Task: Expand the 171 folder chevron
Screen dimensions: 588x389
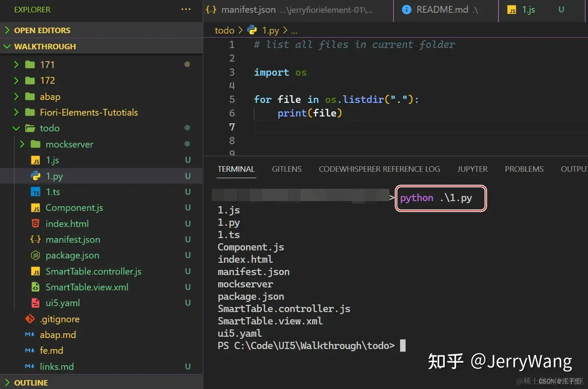Action: [x=16, y=65]
